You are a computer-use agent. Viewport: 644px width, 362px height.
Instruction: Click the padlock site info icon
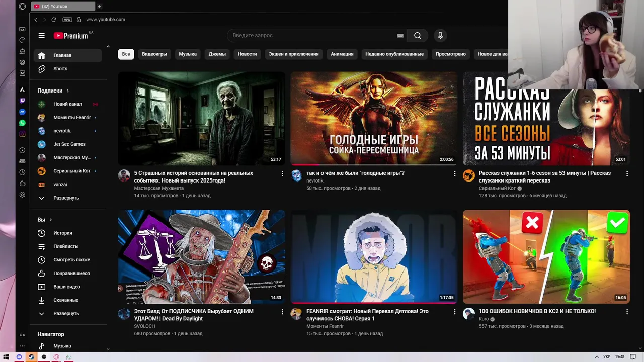click(x=79, y=20)
